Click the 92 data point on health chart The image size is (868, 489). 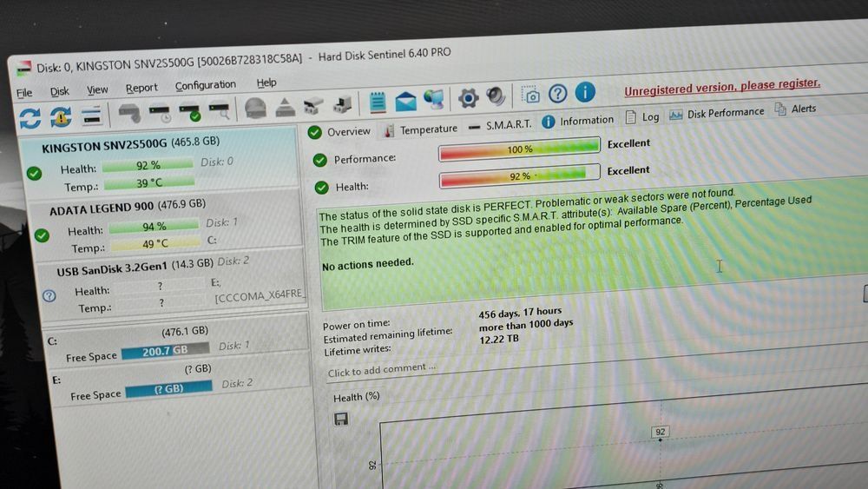[x=660, y=439]
